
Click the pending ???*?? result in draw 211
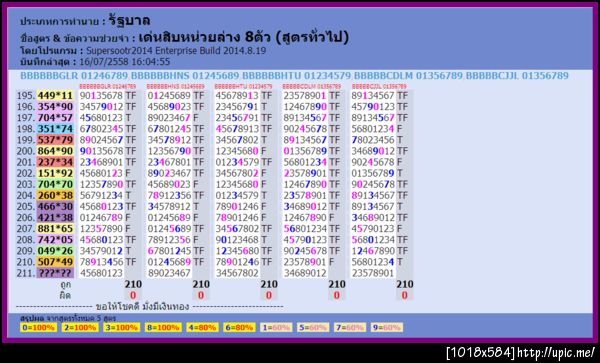pyautogui.click(x=55, y=273)
